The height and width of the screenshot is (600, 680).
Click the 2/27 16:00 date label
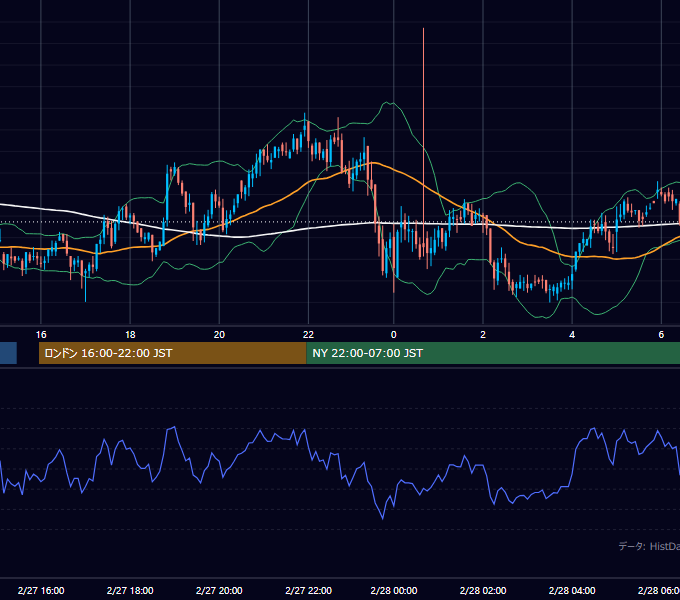point(41,591)
